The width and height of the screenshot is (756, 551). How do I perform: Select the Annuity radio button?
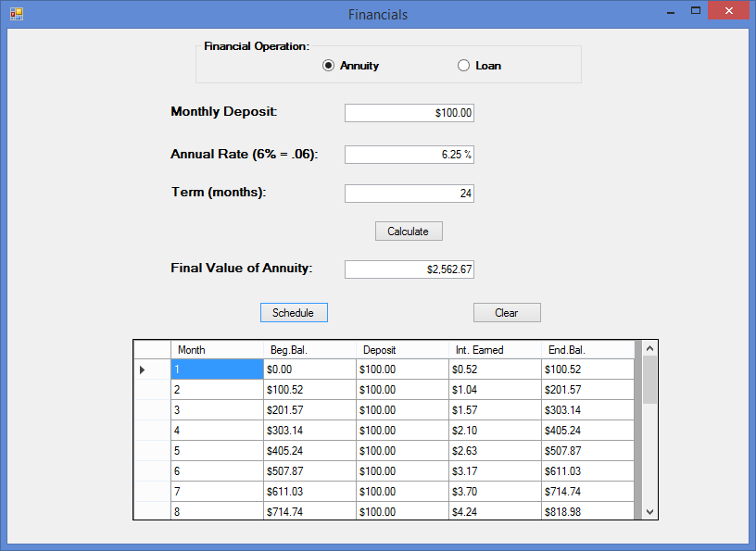click(329, 65)
